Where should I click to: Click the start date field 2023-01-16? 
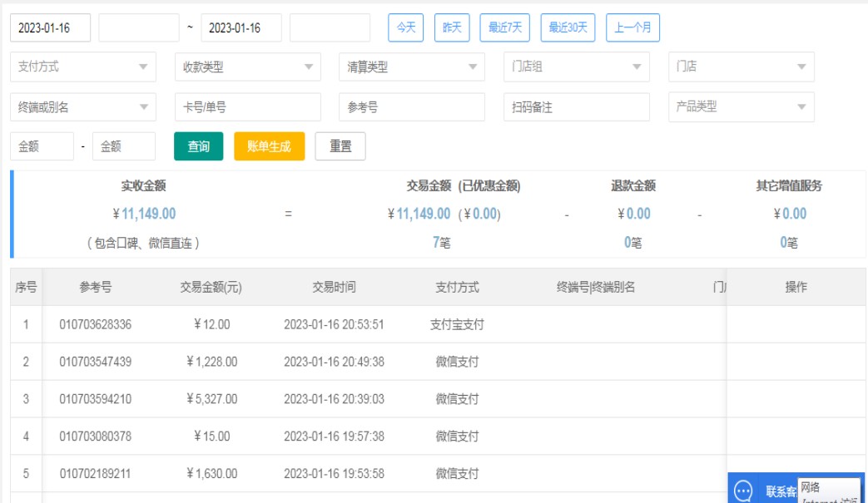click(50, 27)
